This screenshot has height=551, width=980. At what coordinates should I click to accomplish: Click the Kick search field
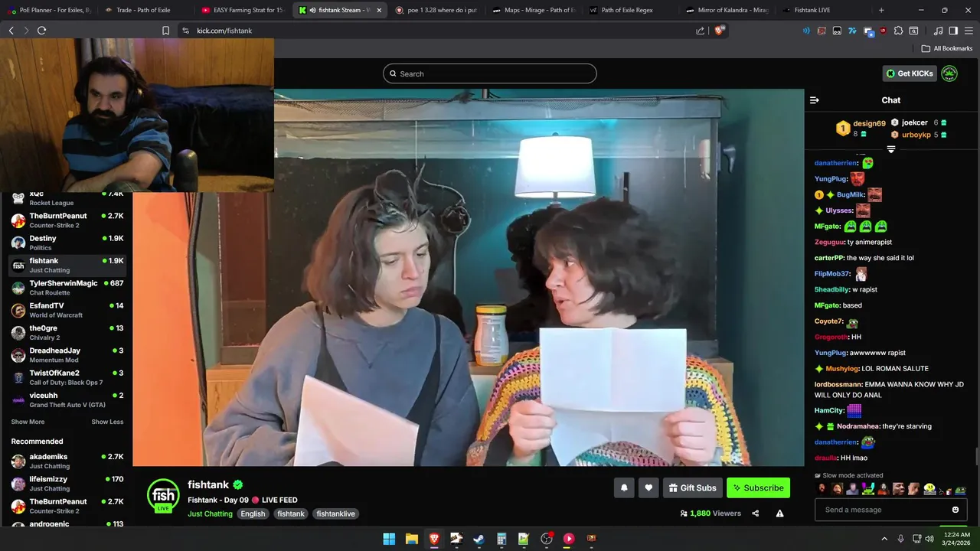pos(490,73)
